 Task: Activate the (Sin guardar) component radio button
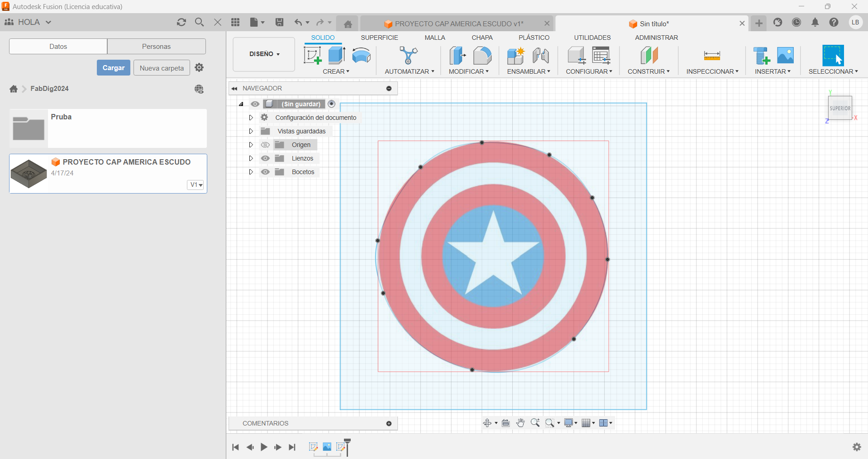pos(332,104)
